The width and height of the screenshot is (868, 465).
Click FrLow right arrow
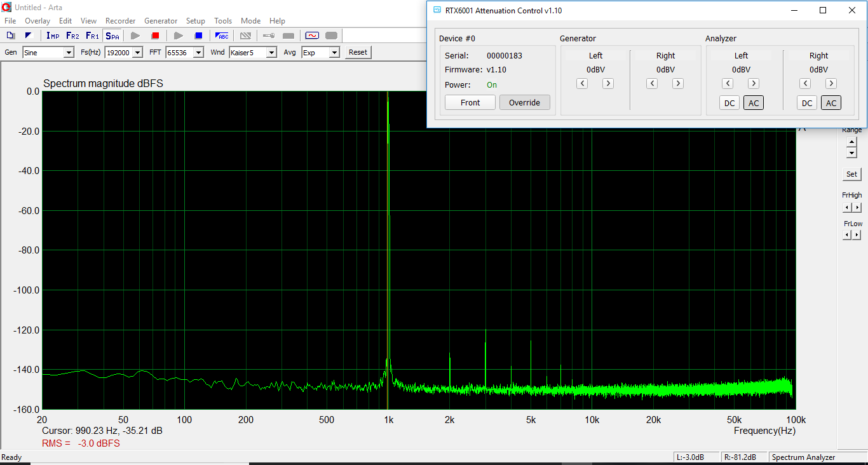coord(857,235)
